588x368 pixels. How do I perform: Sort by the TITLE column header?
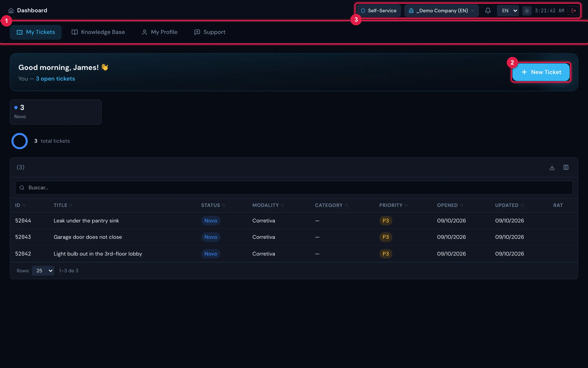point(63,205)
